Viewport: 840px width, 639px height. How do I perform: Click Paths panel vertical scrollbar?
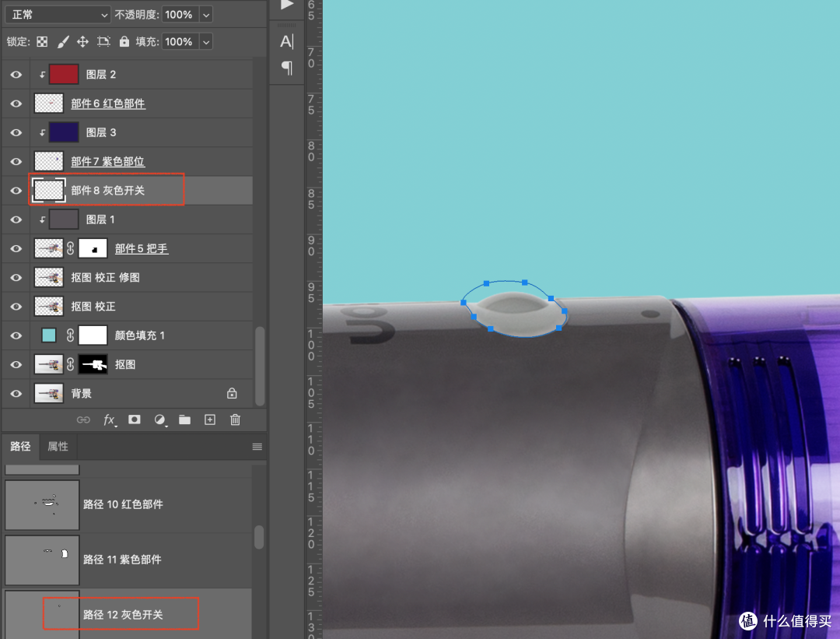pyautogui.click(x=259, y=536)
